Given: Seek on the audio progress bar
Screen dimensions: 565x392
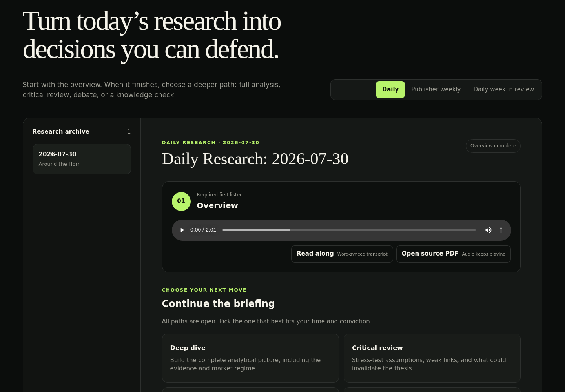Looking at the screenshot, I should [x=349, y=230].
